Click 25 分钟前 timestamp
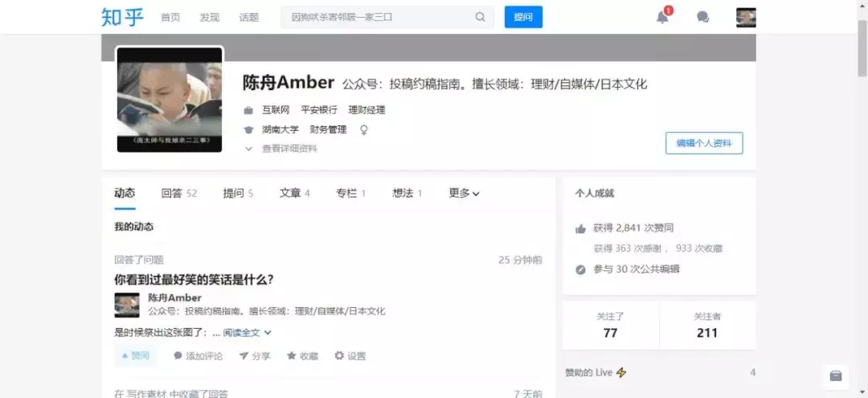 [520, 260]
